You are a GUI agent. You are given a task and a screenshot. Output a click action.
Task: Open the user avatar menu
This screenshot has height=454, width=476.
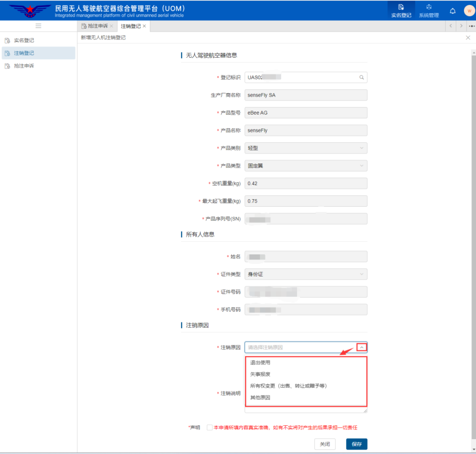coord(469,11)
